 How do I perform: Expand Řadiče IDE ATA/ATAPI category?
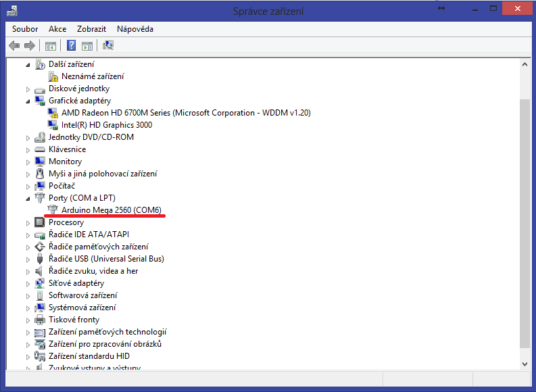point(28,235)
